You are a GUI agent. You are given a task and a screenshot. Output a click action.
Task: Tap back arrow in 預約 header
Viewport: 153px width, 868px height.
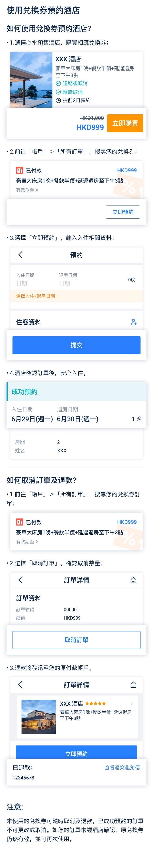(20, 255)
